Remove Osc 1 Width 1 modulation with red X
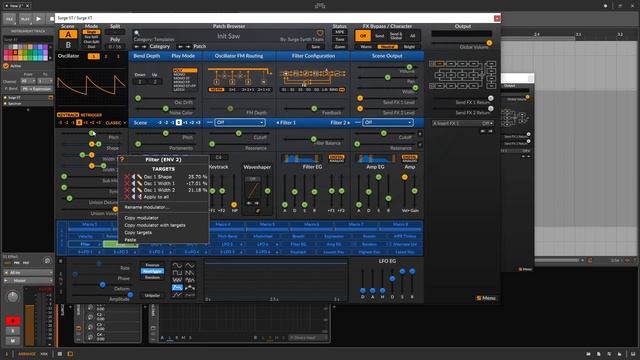Screen dimensions: 640x360 point(127,184)
